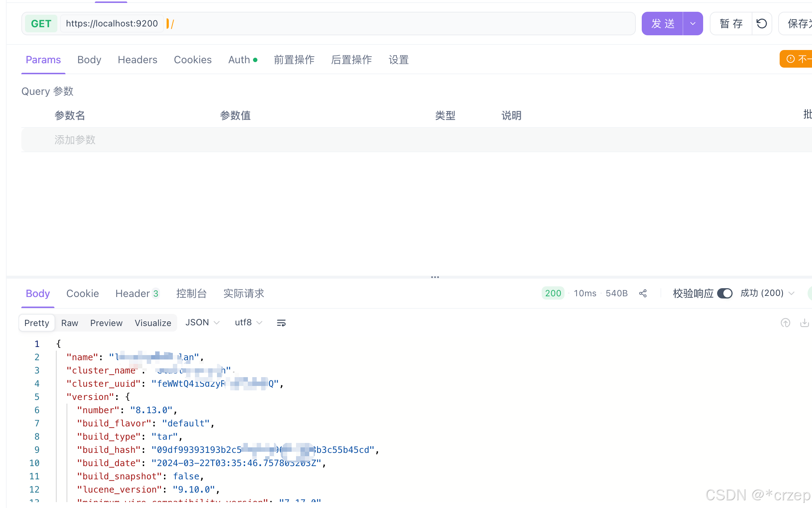Click the 添加参数 parameter name field
This screenshot has width=812, height=508.
(75, 140)
